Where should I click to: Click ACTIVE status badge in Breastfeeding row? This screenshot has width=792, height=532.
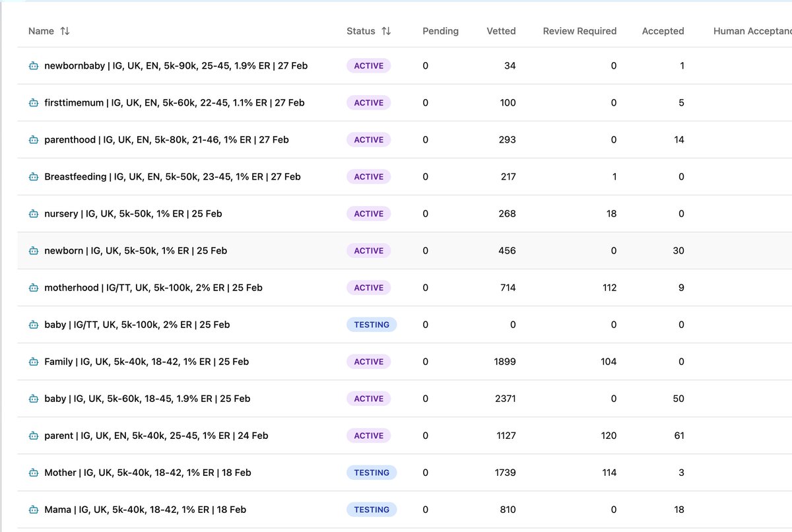369,177
